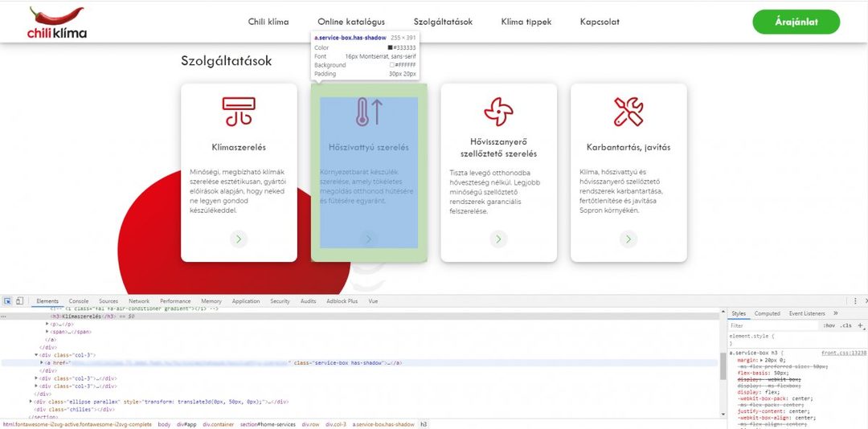
Task: Expand the <p> node in the DOM tree
Action: [47, 324]
